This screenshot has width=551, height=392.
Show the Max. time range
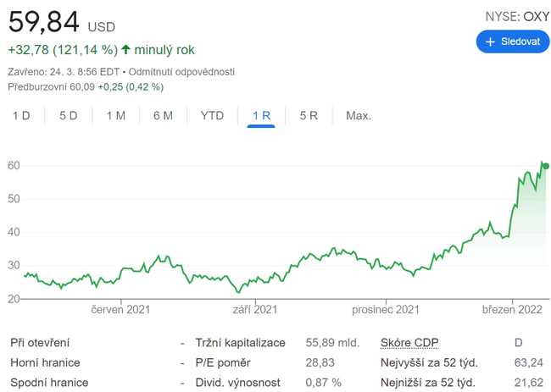(359, 115)
